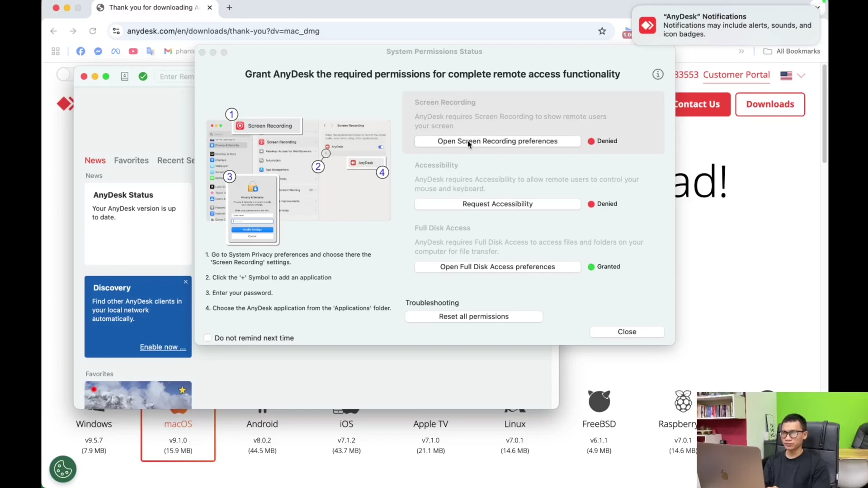Click green connection status checkmark icon

tap(143, 77)
